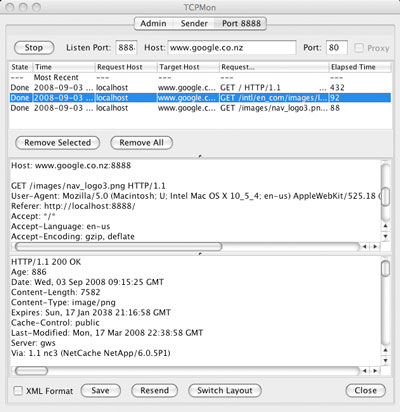Image resolution: width=400 pixels, height=412 pixels.
Task: Click the Host field showing www.google.co.nz
Action: point(232,48)
